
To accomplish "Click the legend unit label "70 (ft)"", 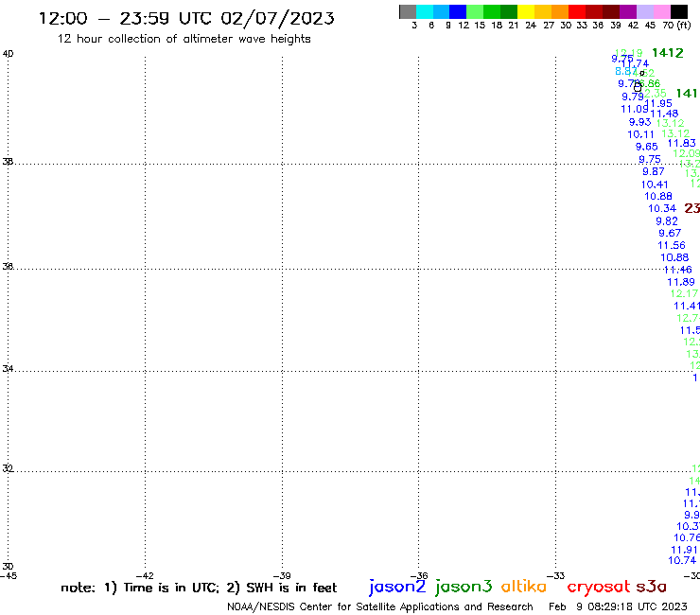I will 676,26.
